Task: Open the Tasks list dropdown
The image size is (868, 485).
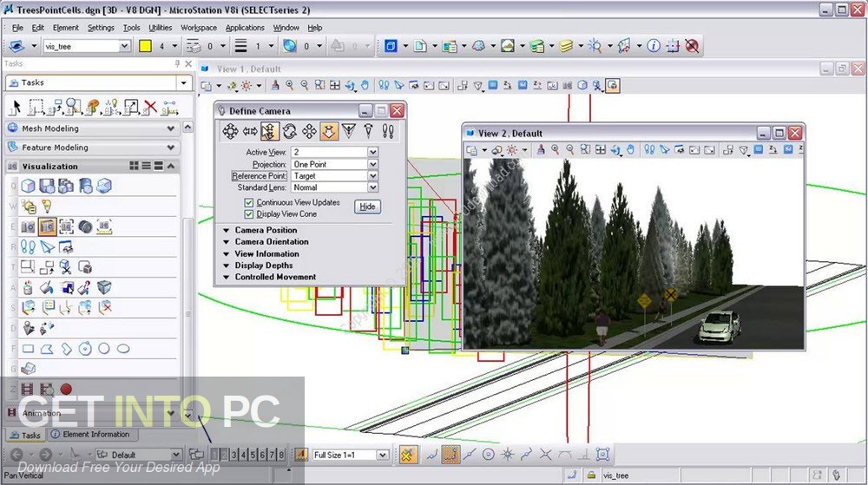Action: click(184, 83)
